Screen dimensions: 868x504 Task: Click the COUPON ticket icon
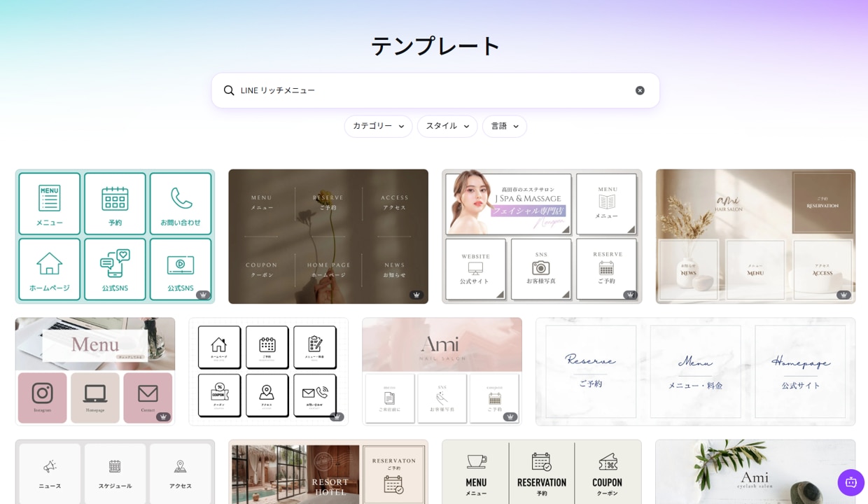tap(608, 461)
